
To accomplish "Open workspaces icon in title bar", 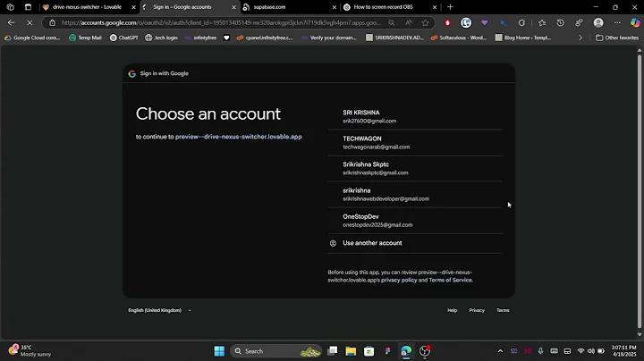I will pyautogui.click(x=10, y=7).
